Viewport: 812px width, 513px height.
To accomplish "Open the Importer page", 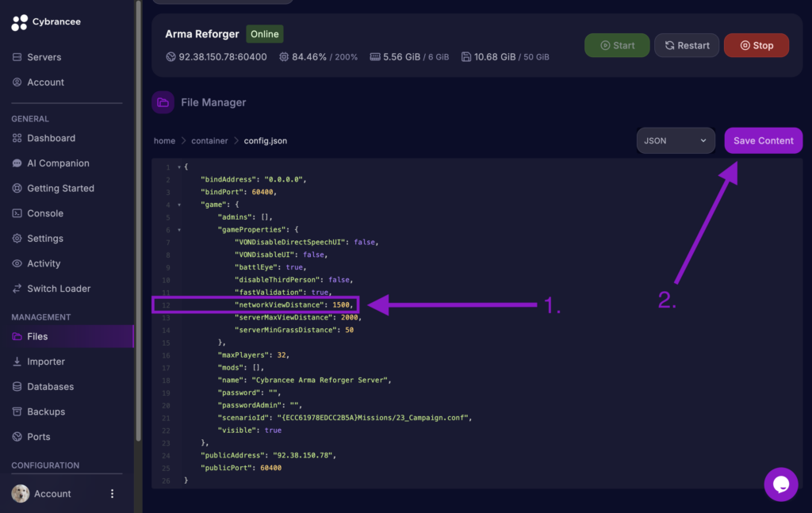I will (x=67, y=362).
